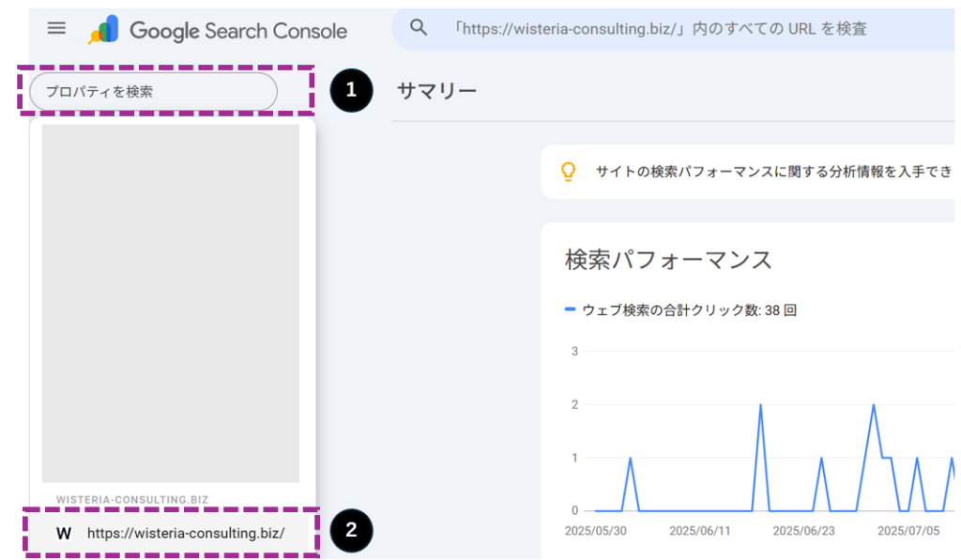Focus the プロパティを検索 property search field
The height and width of the screenshot is (560, 961).
coord(153,92)
